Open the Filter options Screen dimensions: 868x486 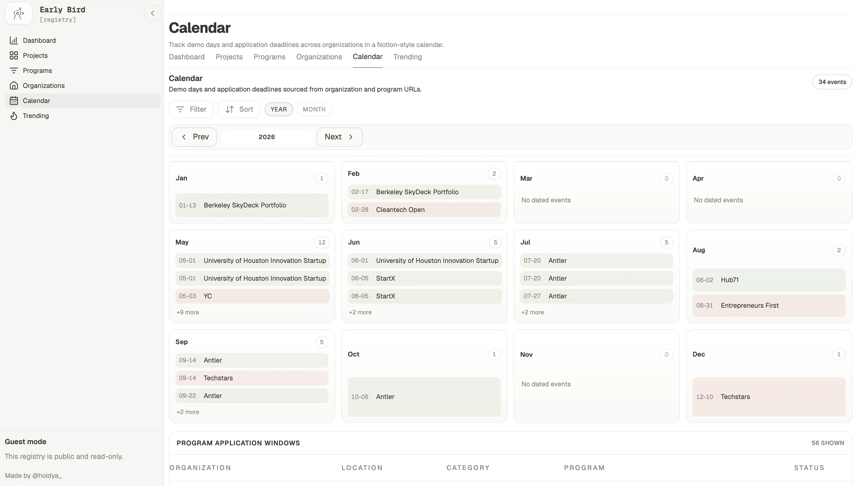click(x=191, y=109)
